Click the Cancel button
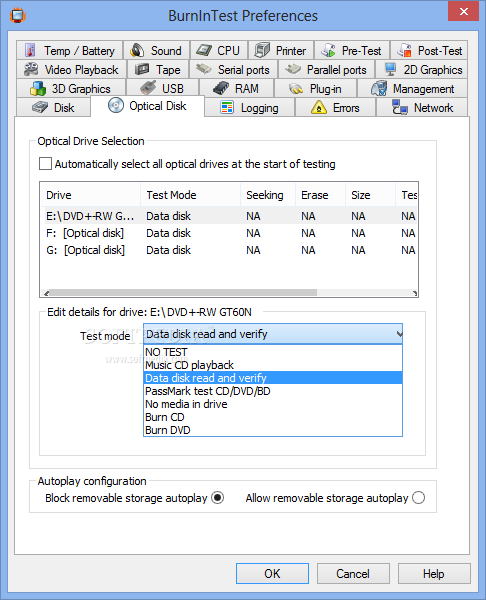The height and width of the screenshot is (600, 486). (x=353, y=573)
